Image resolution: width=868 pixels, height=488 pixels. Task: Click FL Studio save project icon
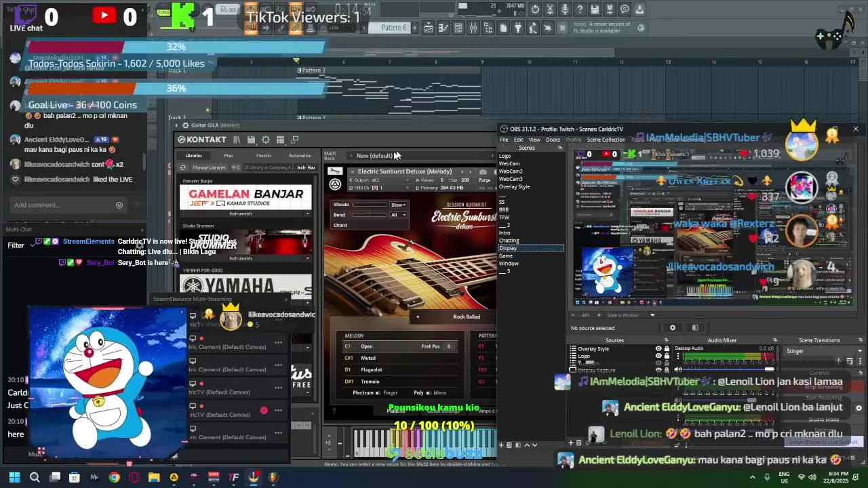point(595,9)
